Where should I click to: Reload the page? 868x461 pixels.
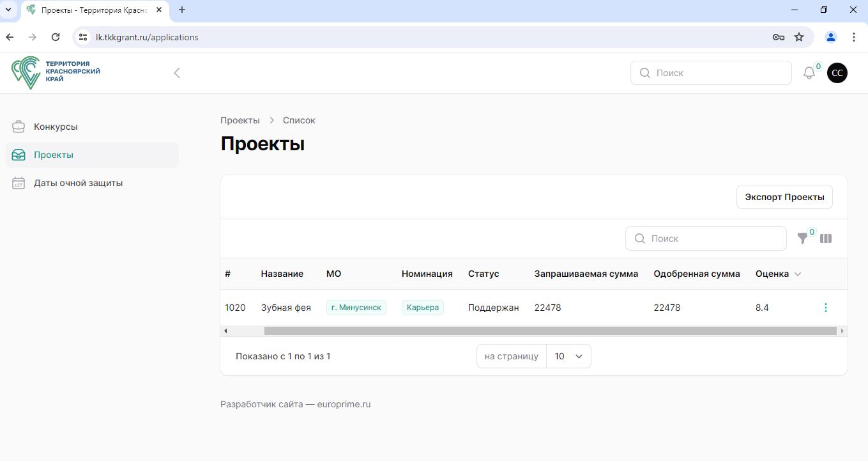(56, 37)
